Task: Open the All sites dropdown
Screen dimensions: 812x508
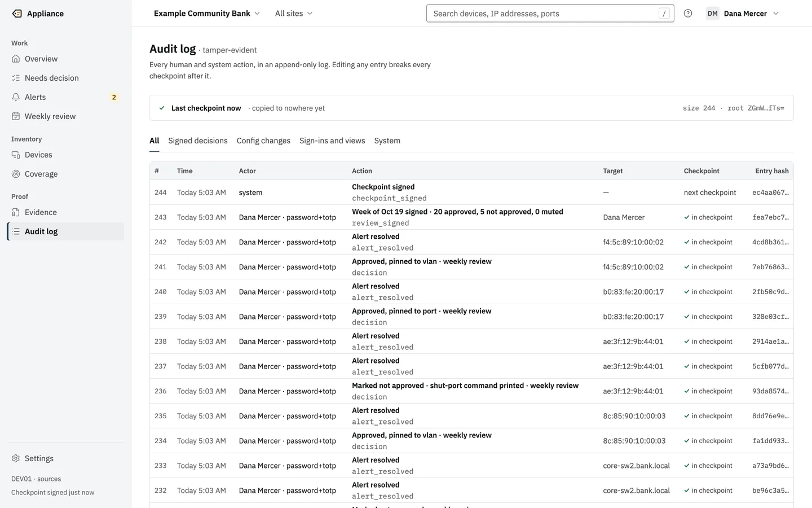Action: tap(294, 14)
